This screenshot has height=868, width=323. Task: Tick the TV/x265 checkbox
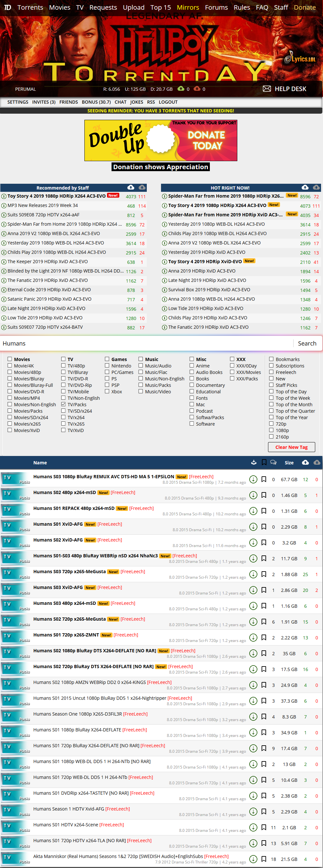pyautogui.click(x=63, y=424)
